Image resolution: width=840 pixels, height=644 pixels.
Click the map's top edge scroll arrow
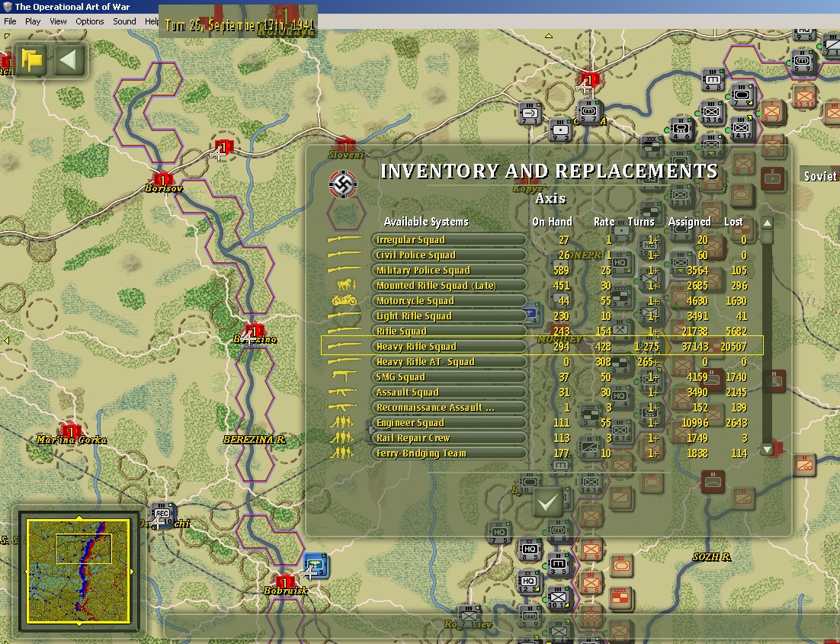point(549,36)
